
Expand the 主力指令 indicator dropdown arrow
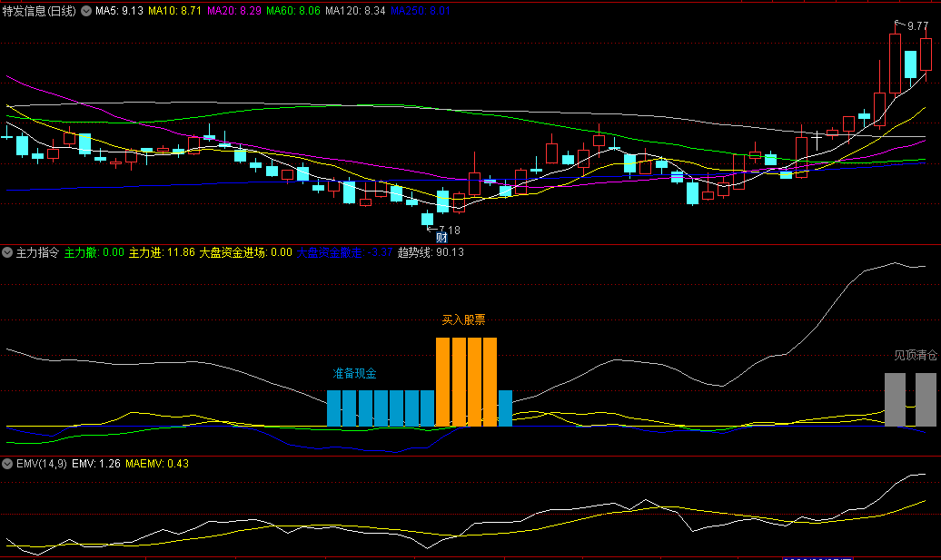point(7,252)
